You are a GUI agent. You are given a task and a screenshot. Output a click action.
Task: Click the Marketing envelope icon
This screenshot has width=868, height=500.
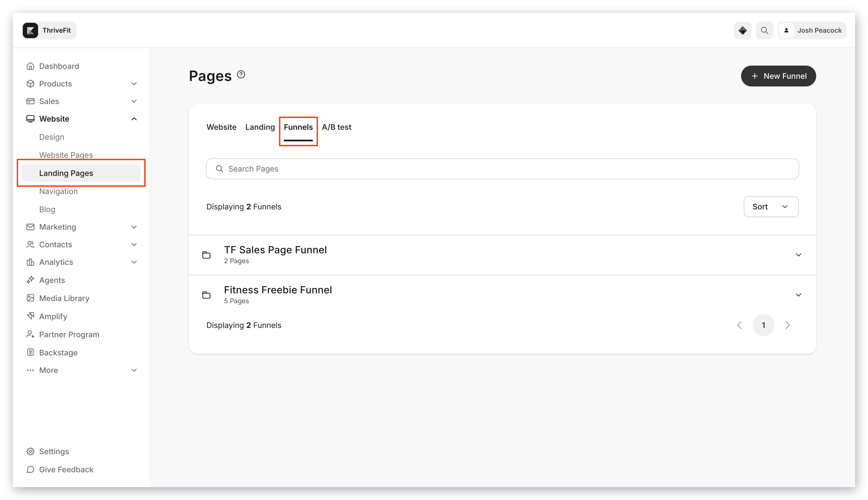point(30,227)
